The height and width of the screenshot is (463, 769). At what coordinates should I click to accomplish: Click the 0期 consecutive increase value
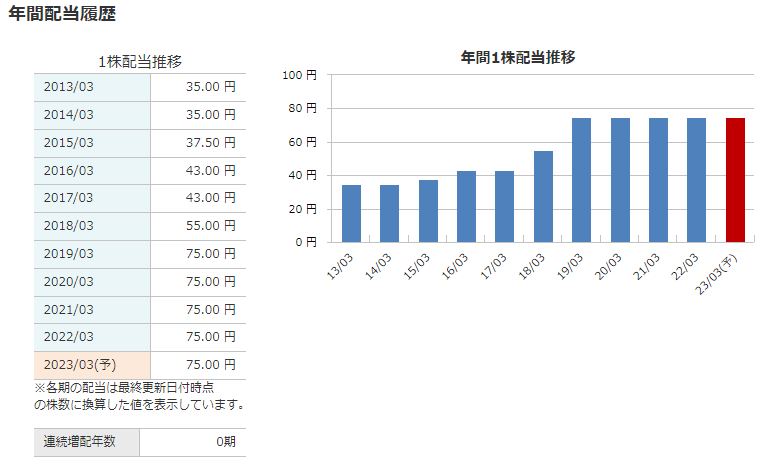[x=226, y=442]
